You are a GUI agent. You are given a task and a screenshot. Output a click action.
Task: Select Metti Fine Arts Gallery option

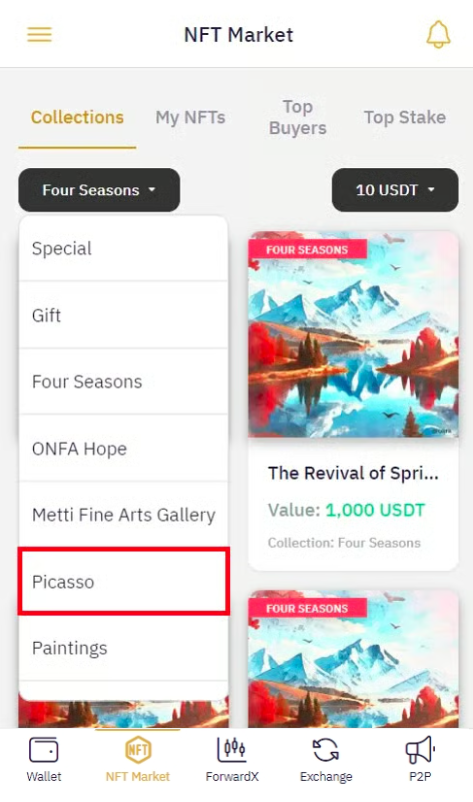(123, 515)
